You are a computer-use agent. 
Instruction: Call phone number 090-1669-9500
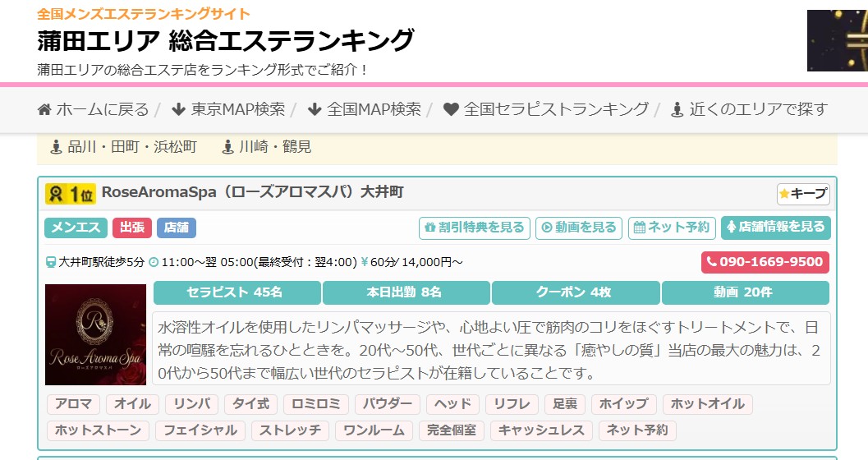tap(765, 262)
